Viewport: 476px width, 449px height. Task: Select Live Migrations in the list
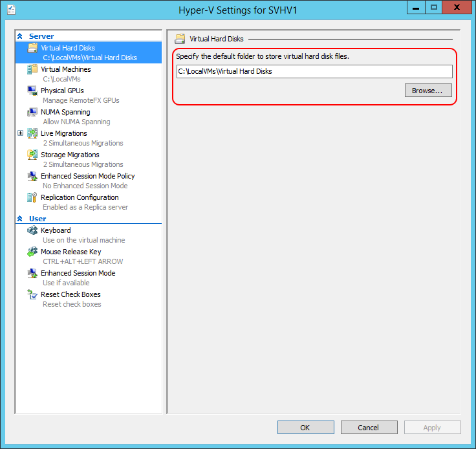click(64, 133)
